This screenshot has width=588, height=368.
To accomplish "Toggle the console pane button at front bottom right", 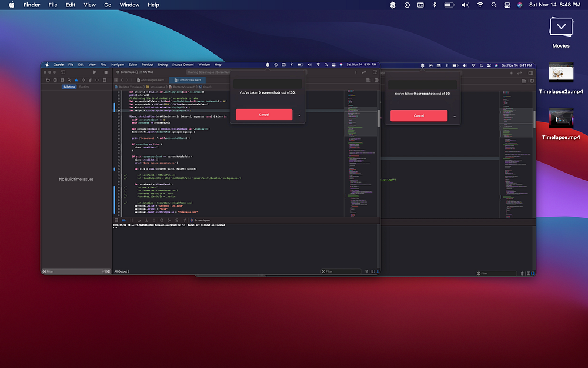I will click(377, 271).
